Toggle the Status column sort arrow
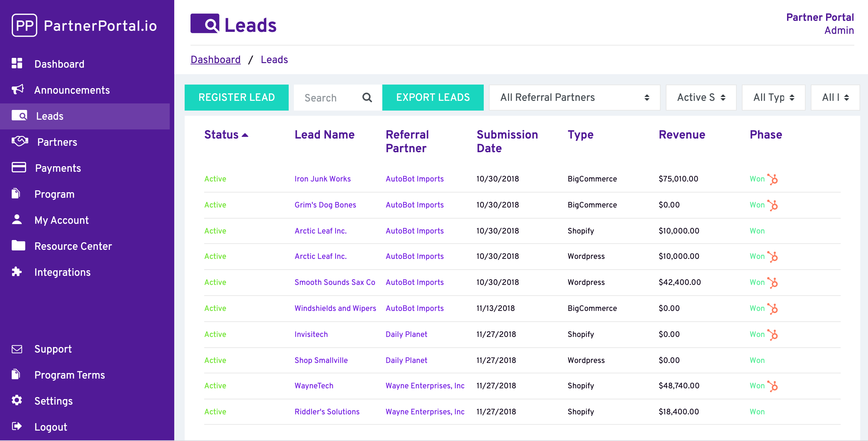Viewport: 868px width, 441px height. tap(245, 135)
